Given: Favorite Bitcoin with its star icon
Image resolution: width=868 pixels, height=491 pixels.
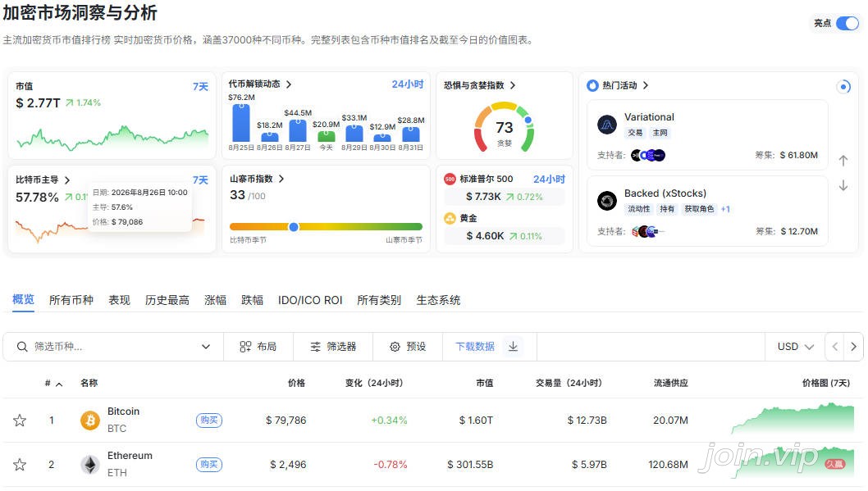Looking at the screenshot, I should (20, 421).
